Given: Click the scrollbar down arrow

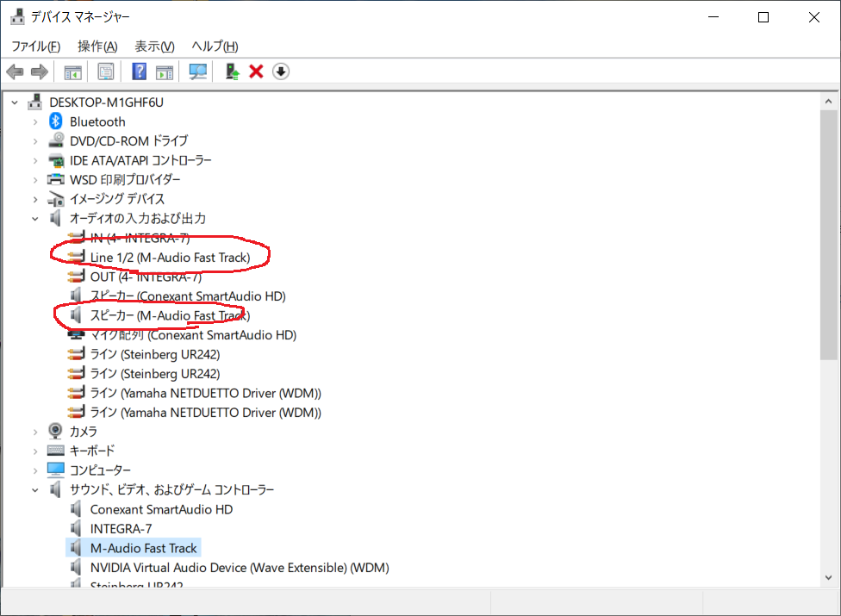Looking at the screenshot, I should click(x=828, y=577).
